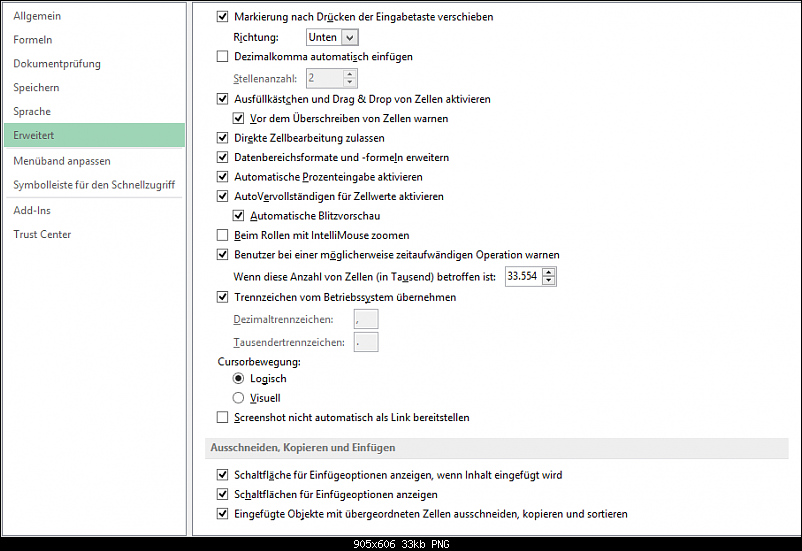Viewport: 802px width, 551px height.
Task: Increase the 33.554 cell count value
Action: pos(549,272)
